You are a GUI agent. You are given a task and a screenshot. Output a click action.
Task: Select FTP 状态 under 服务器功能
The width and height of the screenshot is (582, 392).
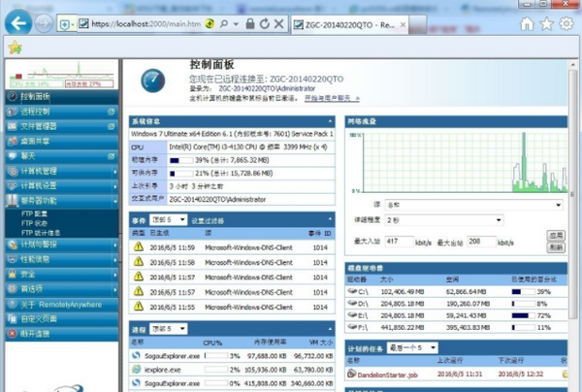coord(37,221)
